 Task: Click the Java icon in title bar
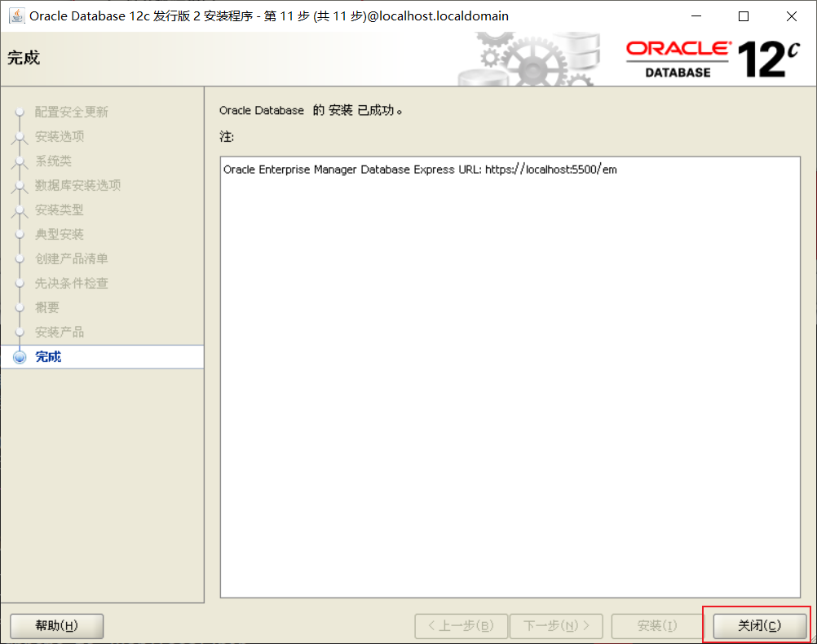click(x=16, y=16)
